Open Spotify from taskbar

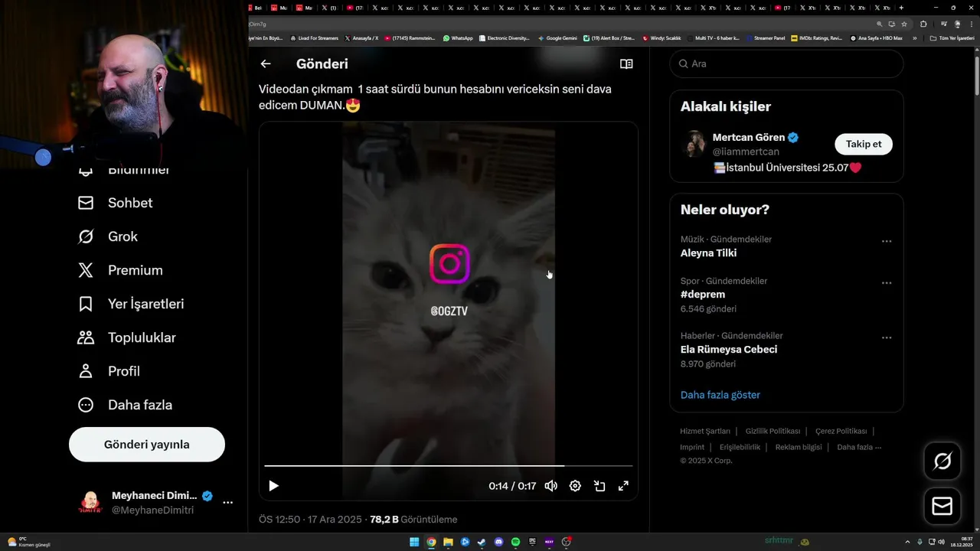coord(515,542)
